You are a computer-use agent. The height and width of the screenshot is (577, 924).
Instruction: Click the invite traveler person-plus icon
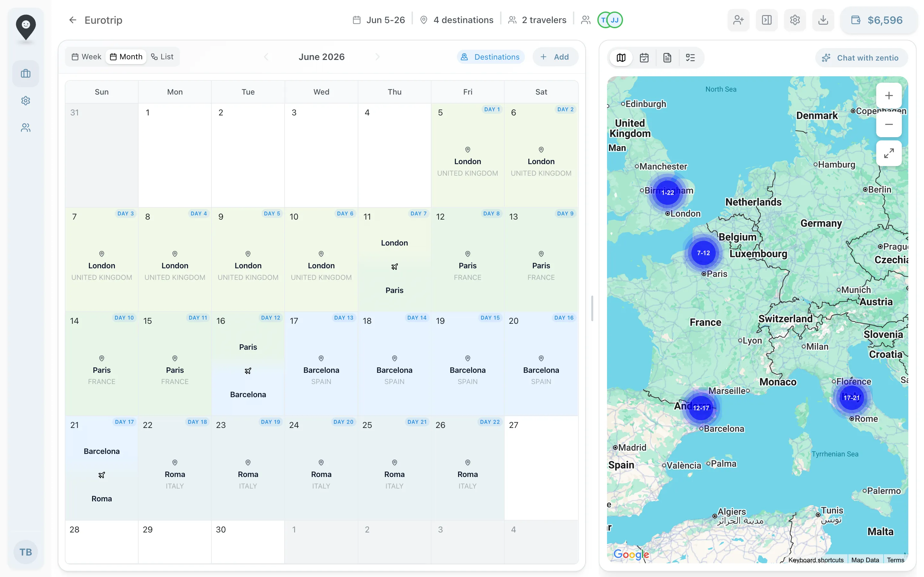click(x=738, y=20)
